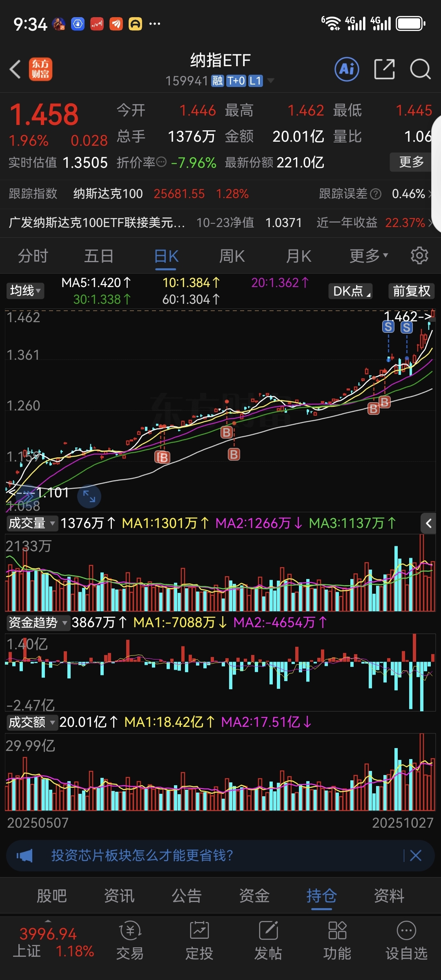Viewport: 441px width, 980px height.
Task: Open the 资金趋势 indicator dropdown
Action: click(38, 622)
